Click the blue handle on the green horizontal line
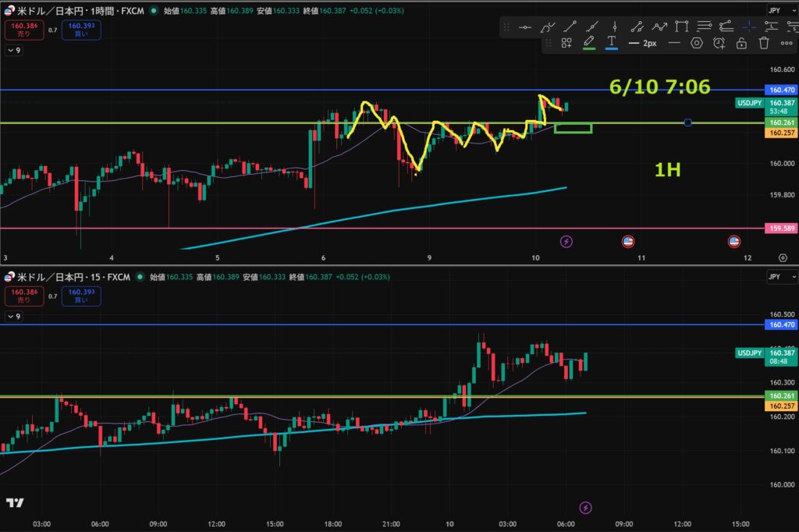This screenshot has width=799, height=532. [x=687, y=122]
